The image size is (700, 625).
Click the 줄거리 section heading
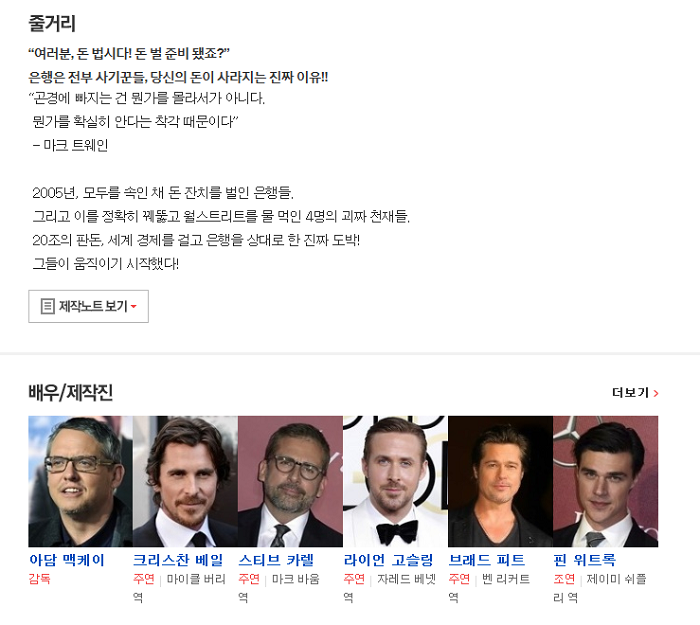[52, 23]
